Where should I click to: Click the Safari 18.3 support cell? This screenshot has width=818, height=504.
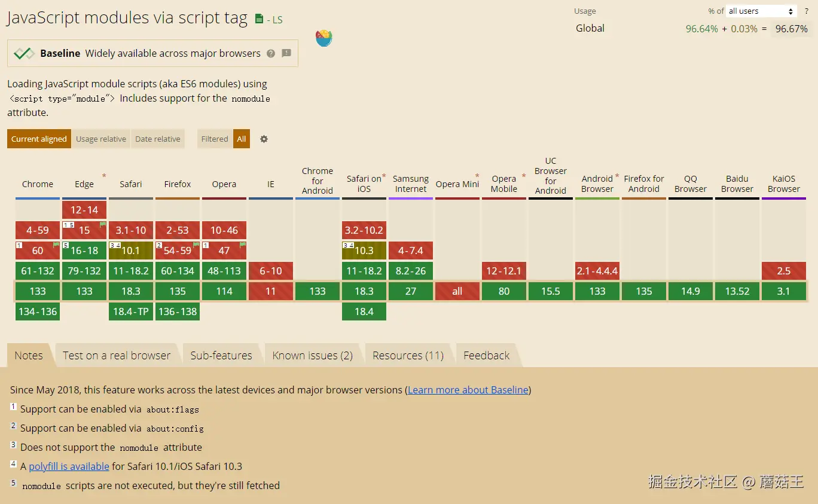click(131, 291)
